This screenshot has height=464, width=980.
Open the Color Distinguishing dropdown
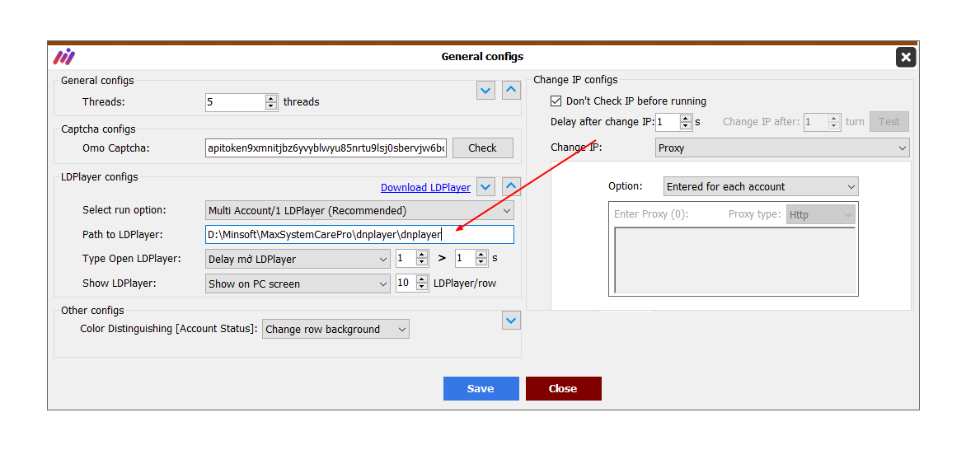[x=335, y=330]
